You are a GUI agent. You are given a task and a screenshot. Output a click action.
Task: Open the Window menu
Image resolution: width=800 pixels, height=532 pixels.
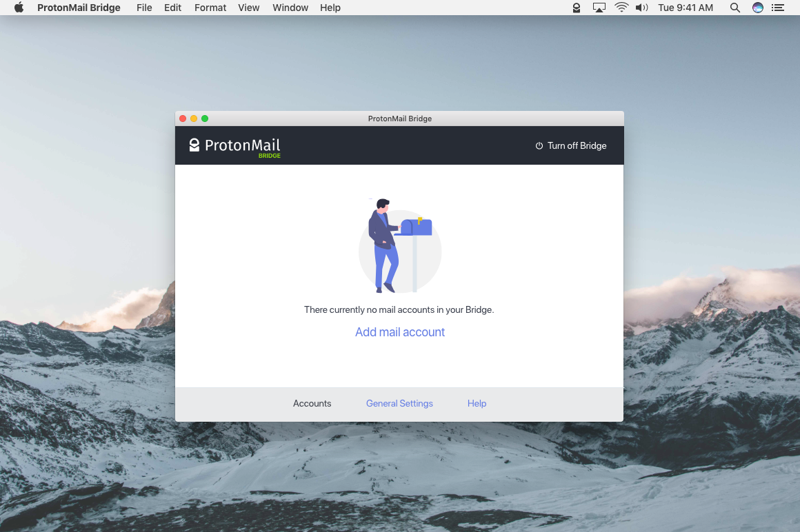pyautogui.click(x=290, y=8)
